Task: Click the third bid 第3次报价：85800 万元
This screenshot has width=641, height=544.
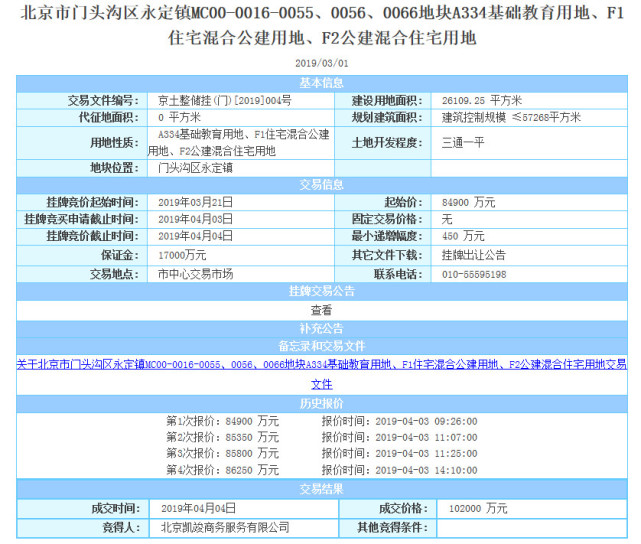Action: (x=222, y=454)
